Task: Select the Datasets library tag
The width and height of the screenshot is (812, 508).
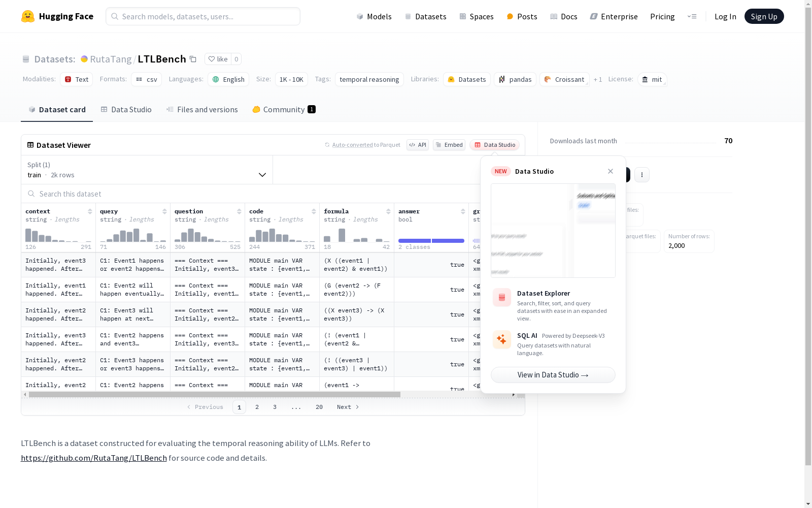Action: tap(467, 79)
